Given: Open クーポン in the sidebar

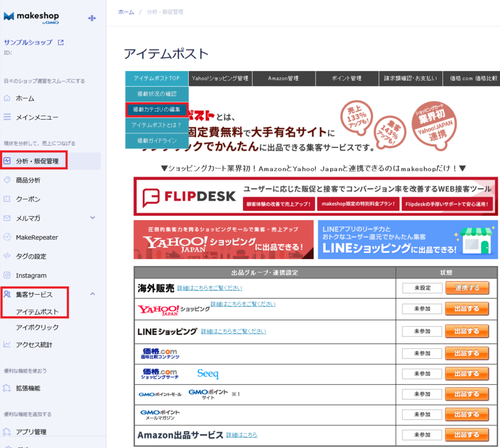Looking at the screenshot, I should tap(28, 199).
